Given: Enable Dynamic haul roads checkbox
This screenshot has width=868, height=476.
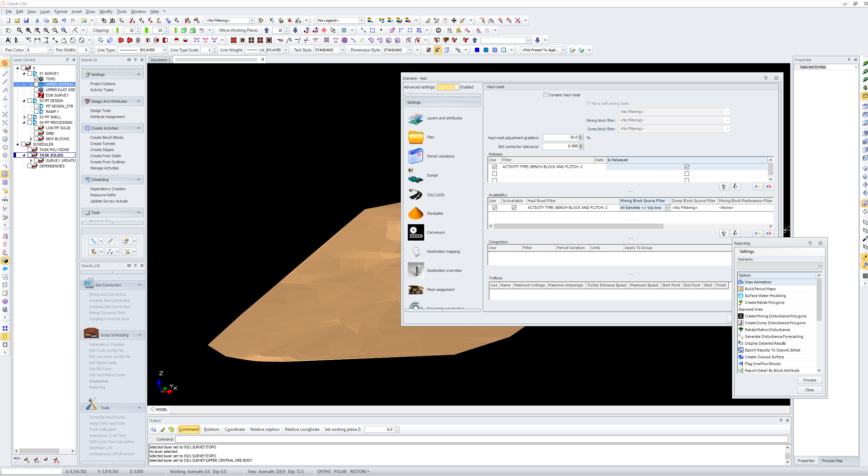Looking at the screenshot, I should [x=545, y=95].
